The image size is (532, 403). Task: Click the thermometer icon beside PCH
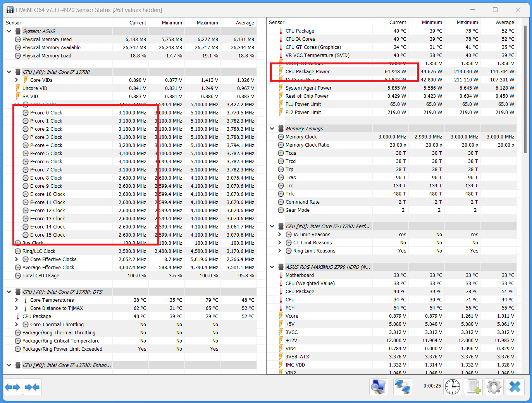(281, 308)
